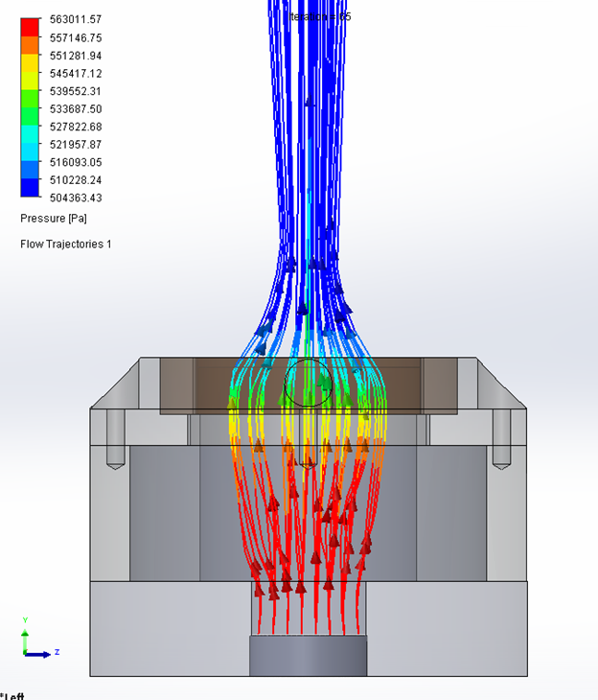Click the dark inlet port at the bottom
This screenshot has width=598, height=700.
[308, 656]
